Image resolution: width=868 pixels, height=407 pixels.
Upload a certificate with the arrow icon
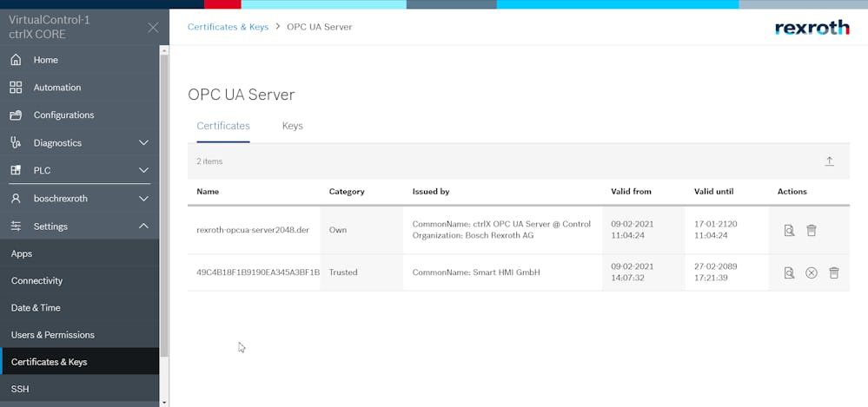click(829, 161)
